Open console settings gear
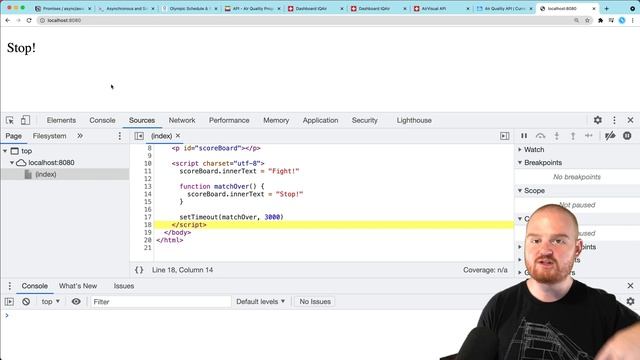 630,301
